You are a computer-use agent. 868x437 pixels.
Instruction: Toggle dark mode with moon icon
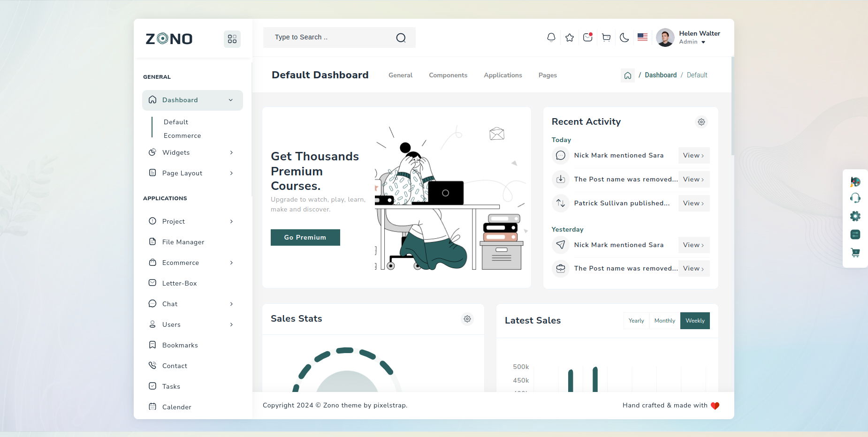point(624,38)
